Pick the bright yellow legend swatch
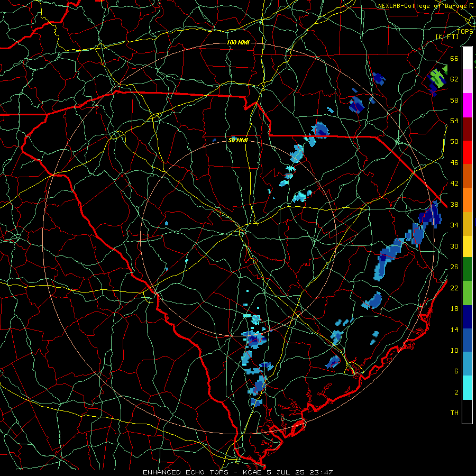Screen dimensions: 476x476 [x=467, y=246]
